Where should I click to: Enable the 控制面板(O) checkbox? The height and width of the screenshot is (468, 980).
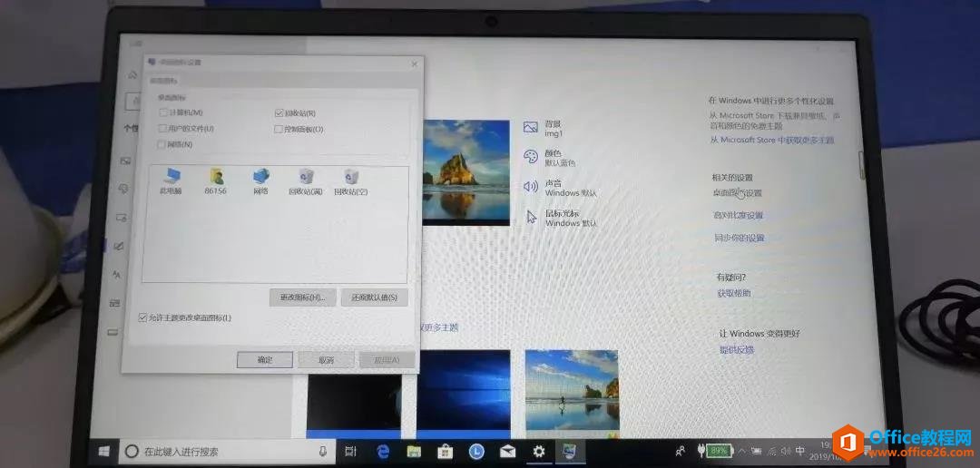point(279,130)
